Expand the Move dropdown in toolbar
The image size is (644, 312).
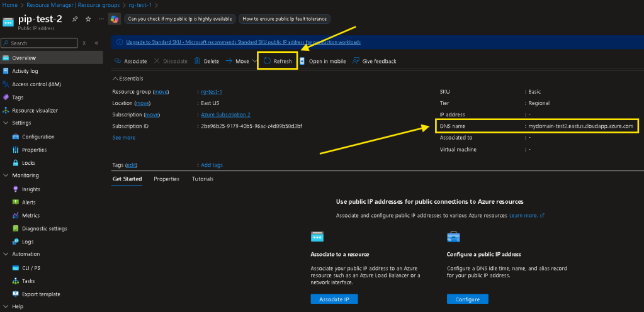coord(254,61)
